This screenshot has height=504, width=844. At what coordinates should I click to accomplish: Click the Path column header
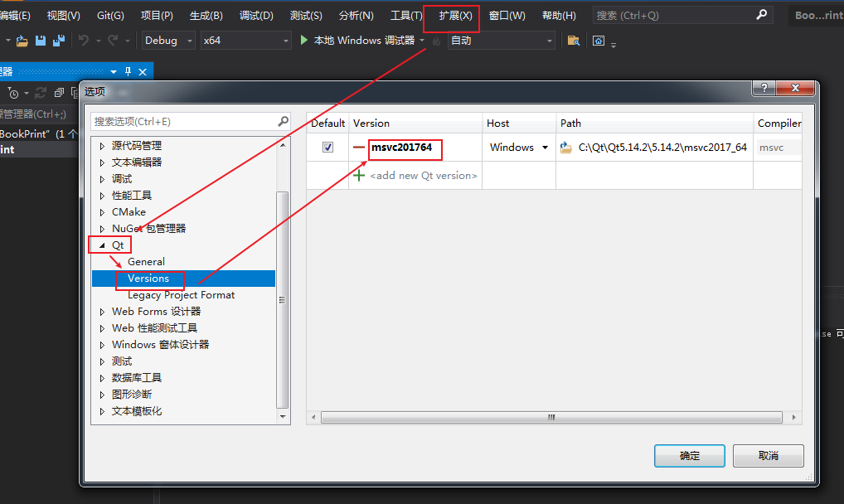coord(654,124)
